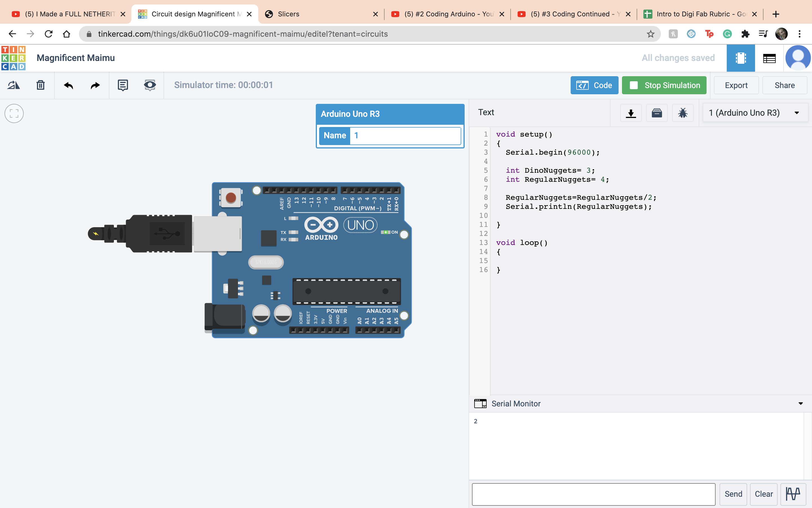The height and width of the screenshot is (508, 812).
Task: Click the Tp extension icon
Action: [709, 34]
